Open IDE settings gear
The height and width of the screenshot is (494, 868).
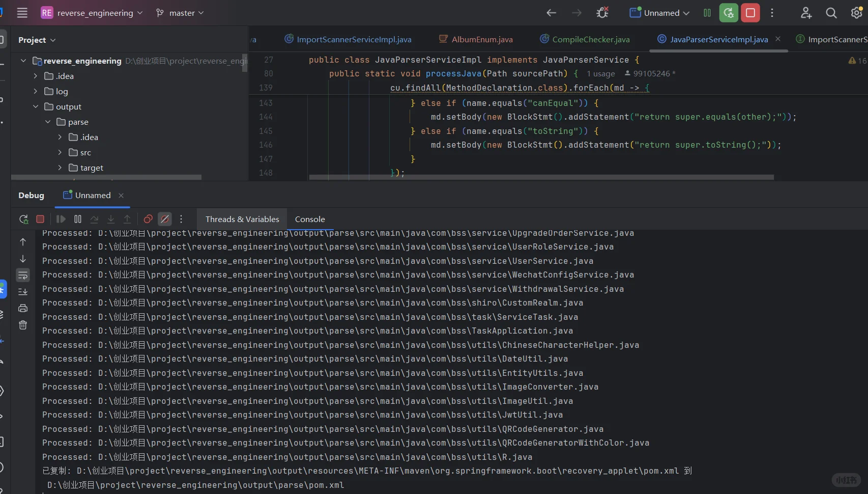point(857,13)
